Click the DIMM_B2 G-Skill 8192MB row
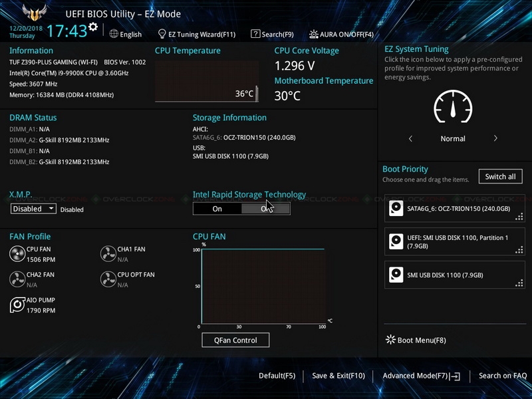This screenshot has width=532, height=399. click(x=59, y=162)
